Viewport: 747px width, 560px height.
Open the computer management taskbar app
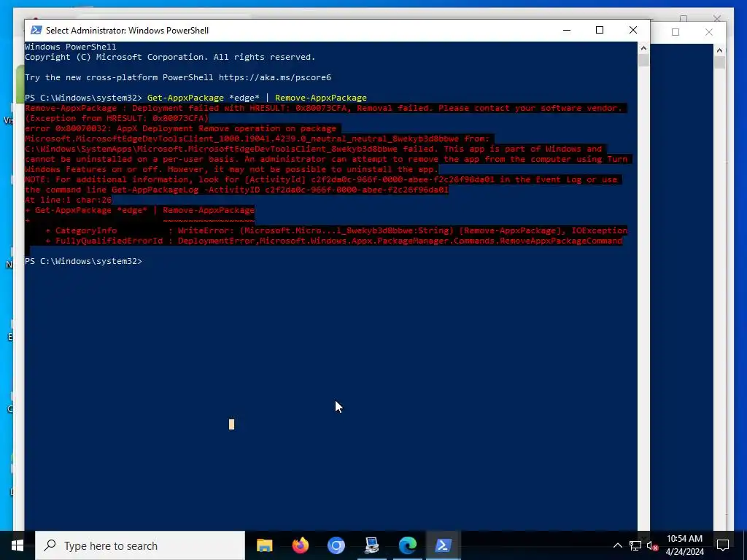click(x=371, y=545)
